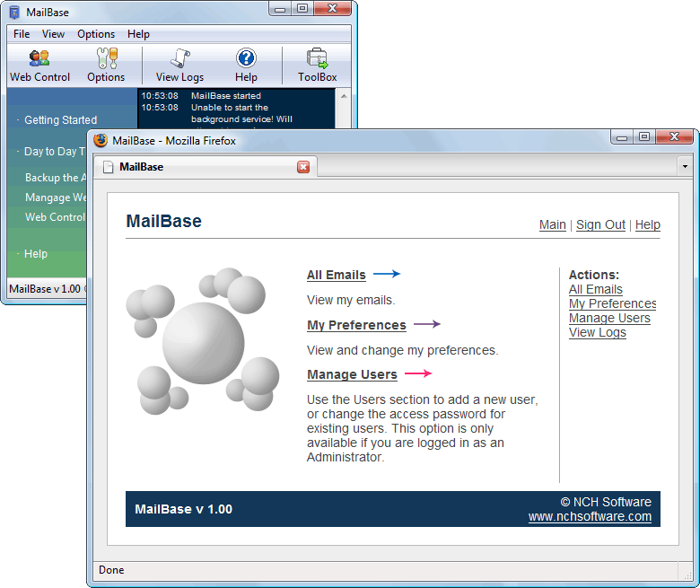Screen dimensions: 700x588
Task: Open the Help menu in MailBase menu bar
Action: pos(138,34)
